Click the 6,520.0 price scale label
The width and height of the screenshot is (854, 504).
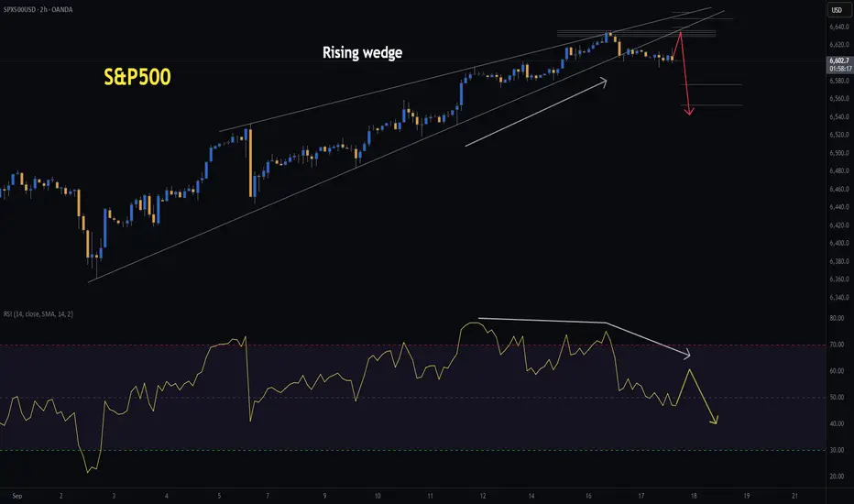pyautogui.click(x=839, y=135)
